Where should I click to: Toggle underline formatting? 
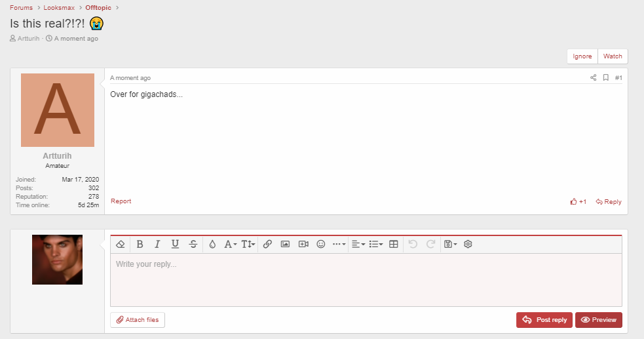coord(175,244)
